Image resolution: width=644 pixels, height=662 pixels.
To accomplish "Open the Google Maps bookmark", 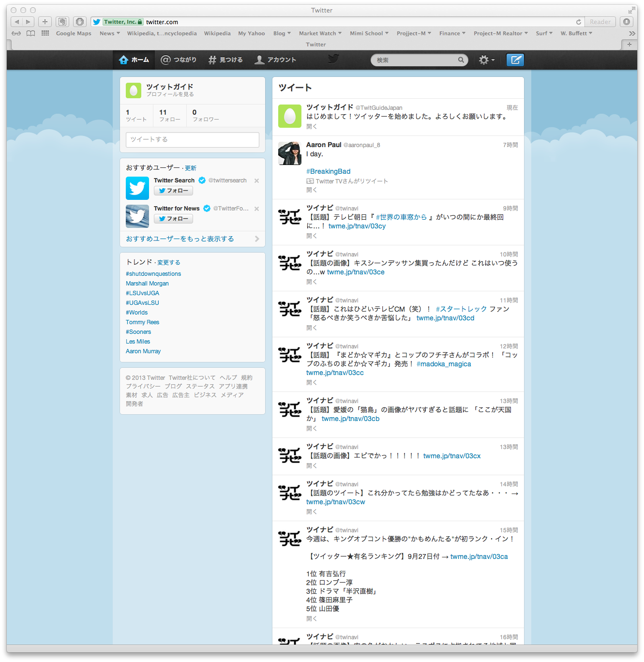I will pos(74,33).
